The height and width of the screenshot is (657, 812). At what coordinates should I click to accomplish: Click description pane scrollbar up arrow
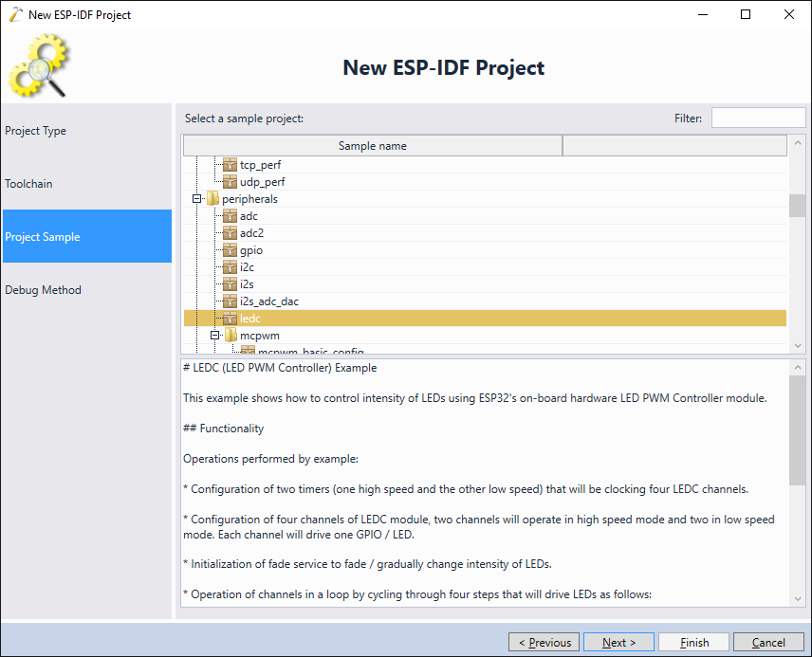[798, 368]
